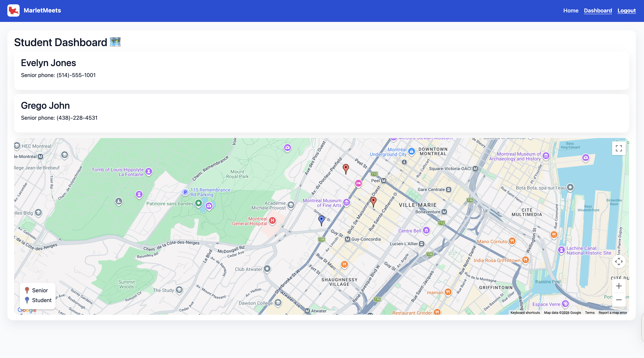Click the Logout link
Viewport: 644px width, 358px height.
click(626, 11)
